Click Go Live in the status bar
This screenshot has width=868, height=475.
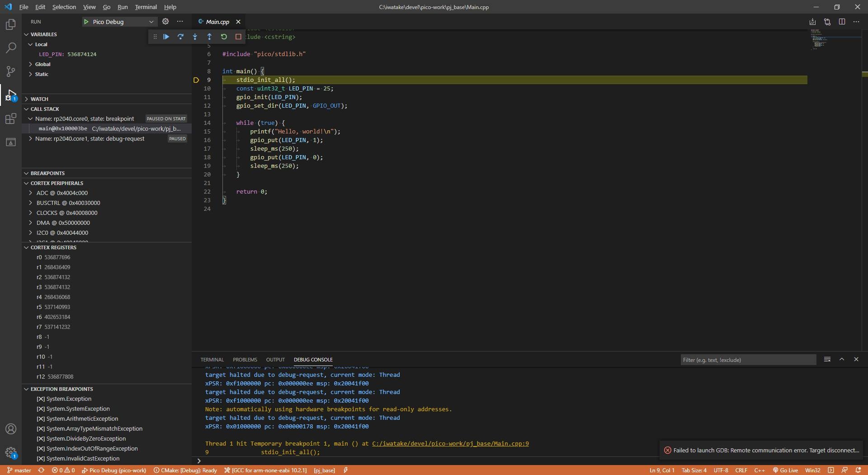[x=785, y=470]
